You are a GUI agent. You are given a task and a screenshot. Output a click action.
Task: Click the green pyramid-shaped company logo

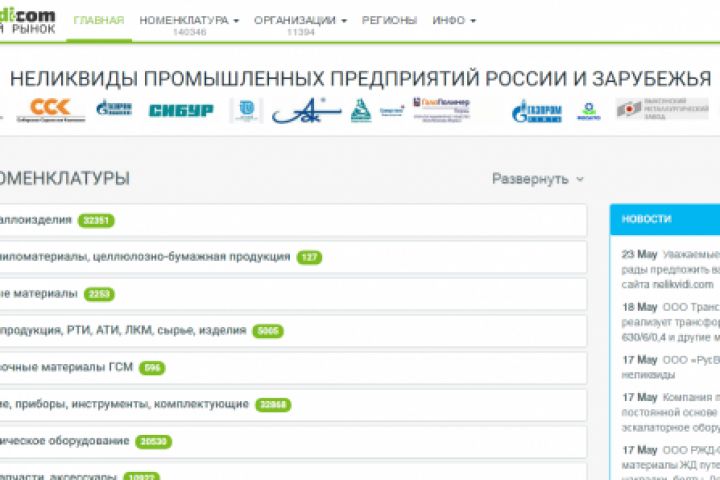(x=361, y=110)
